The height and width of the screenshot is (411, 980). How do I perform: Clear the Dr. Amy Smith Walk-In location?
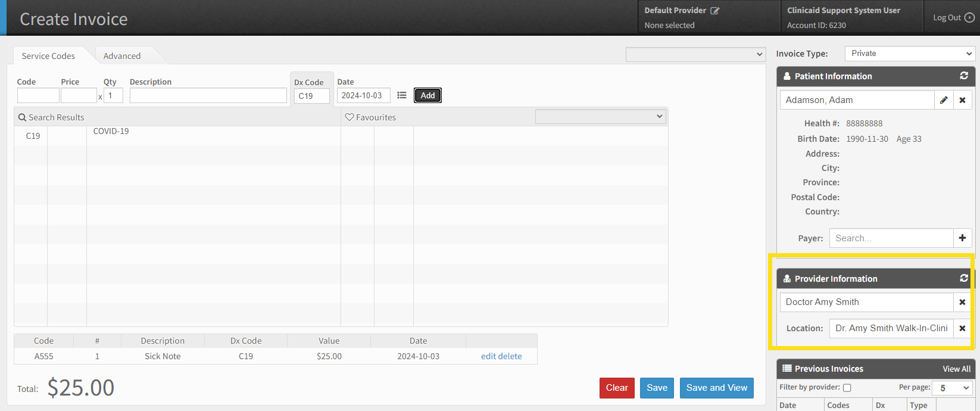tap(963, 328)
